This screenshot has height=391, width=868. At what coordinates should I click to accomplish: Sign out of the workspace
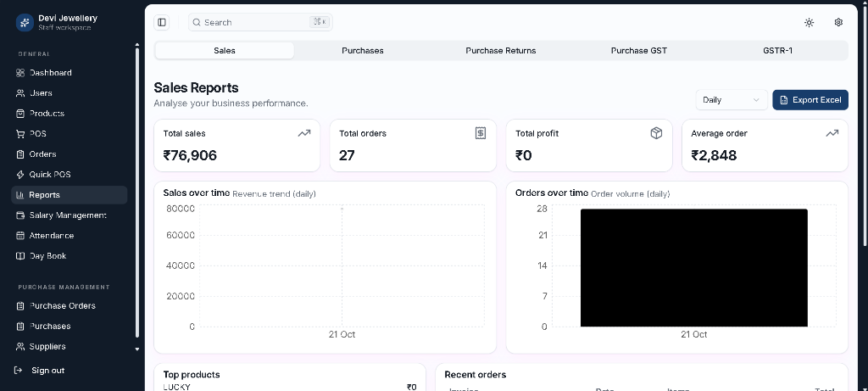[x=47, y=370]
